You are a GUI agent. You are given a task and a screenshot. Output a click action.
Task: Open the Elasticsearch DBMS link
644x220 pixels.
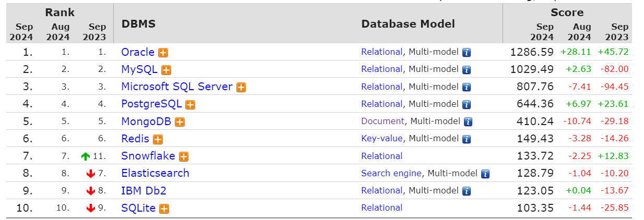(155, 173)
